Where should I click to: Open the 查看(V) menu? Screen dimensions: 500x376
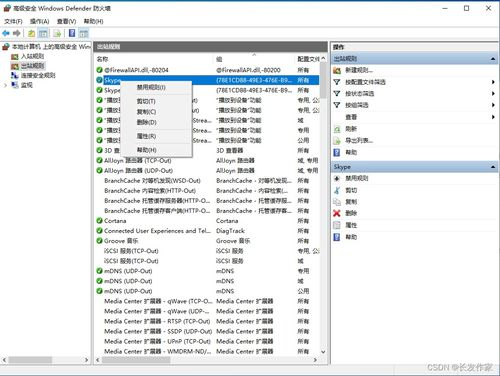[66, 21]
